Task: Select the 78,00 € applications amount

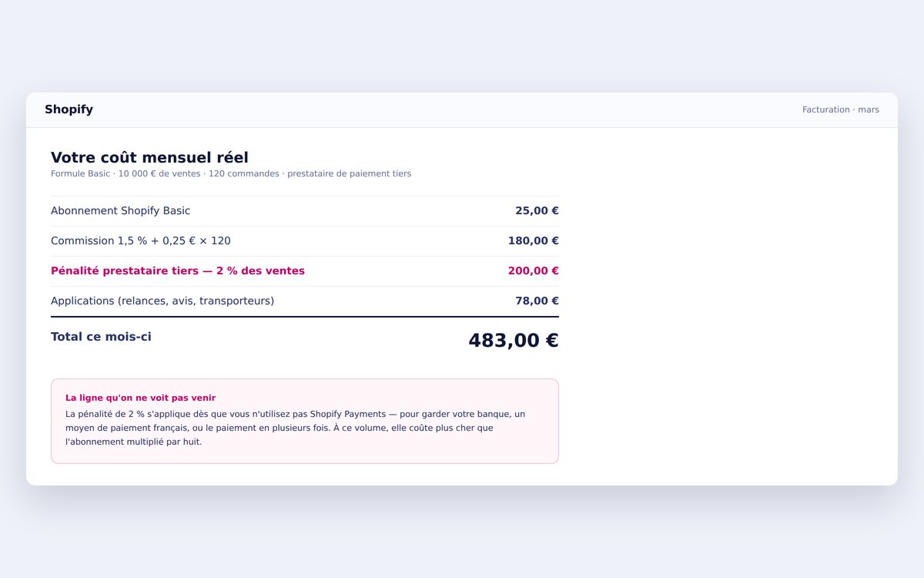Action: [537, 301]
